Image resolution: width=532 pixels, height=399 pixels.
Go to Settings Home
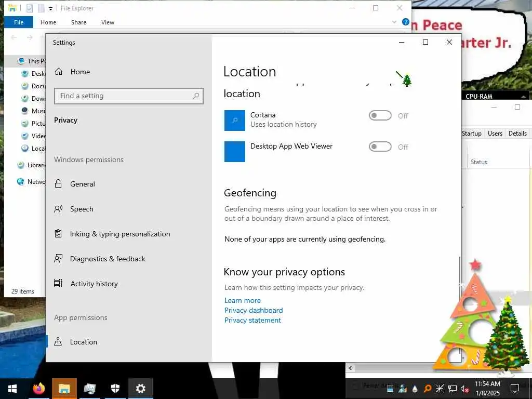(72, 72)
